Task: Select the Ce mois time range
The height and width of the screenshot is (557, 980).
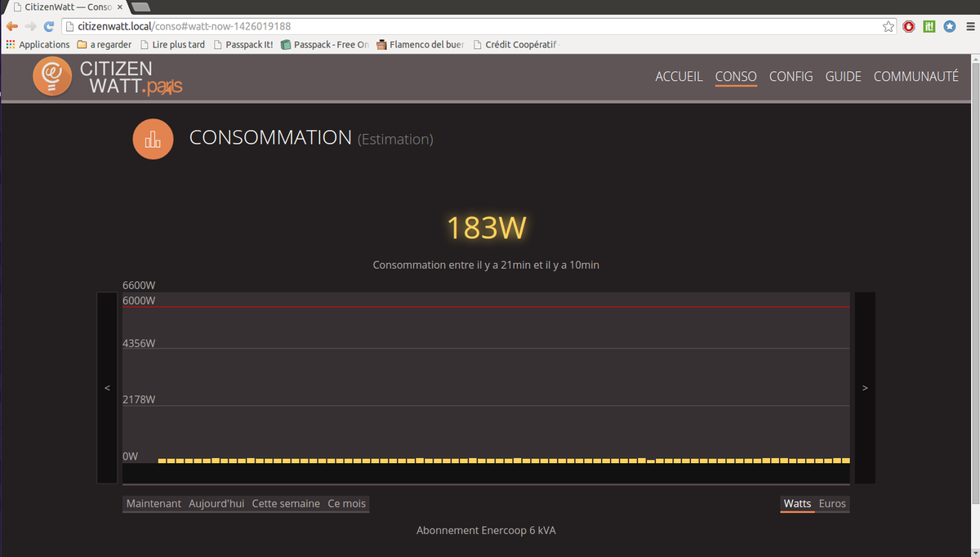Action: point(347,504)
